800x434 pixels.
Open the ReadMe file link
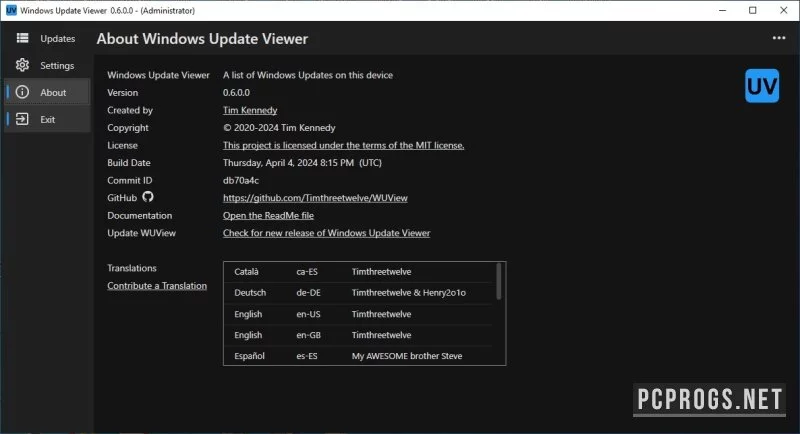[268, 216]
